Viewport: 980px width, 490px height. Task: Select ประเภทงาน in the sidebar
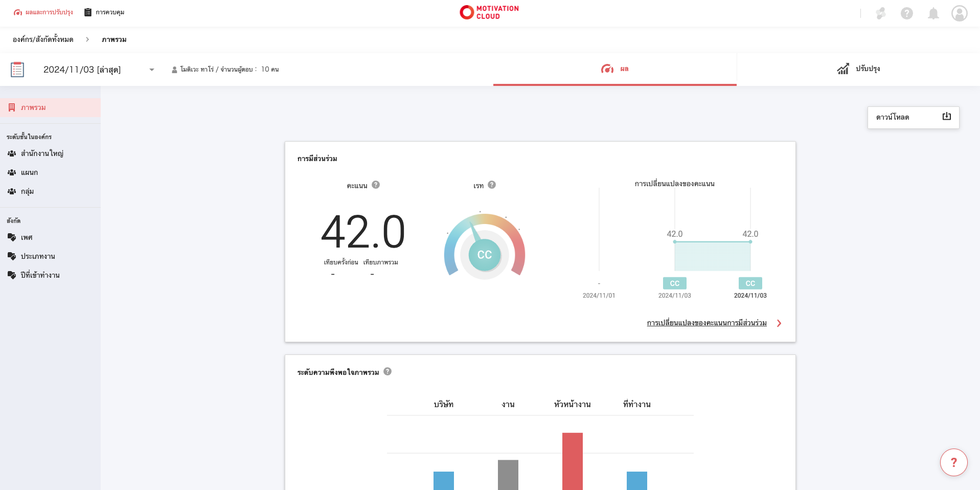[x=38, y=256]
